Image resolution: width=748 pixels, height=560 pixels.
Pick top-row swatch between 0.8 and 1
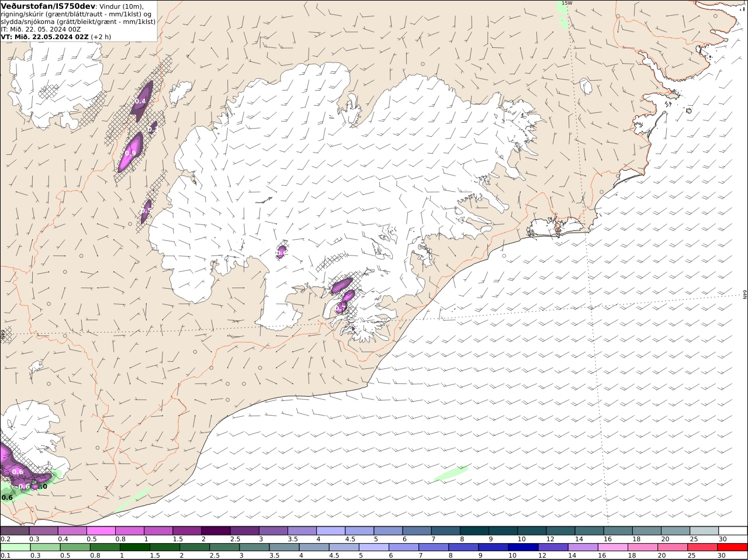click(130, 531)
